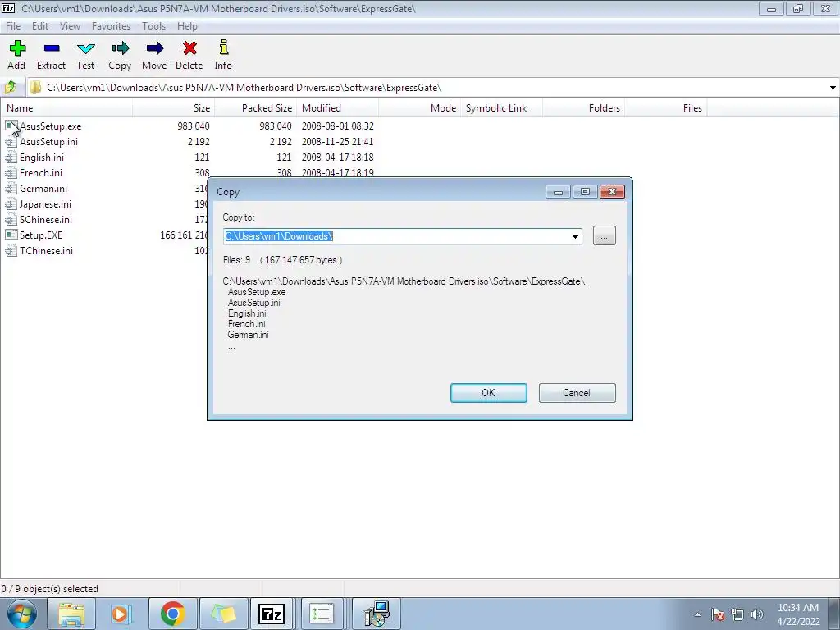840x630 pixels.
Task: Open the File menu
Action: 13,25
